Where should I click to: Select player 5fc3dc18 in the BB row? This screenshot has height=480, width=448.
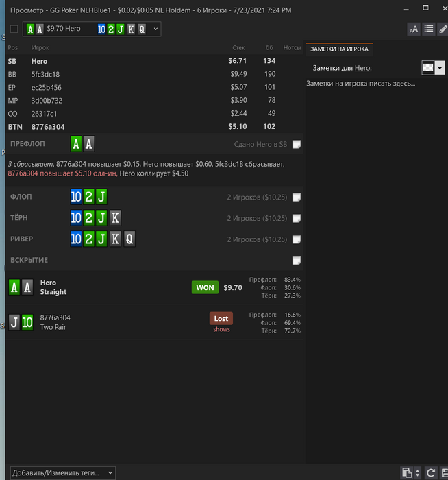click(45, 74)
